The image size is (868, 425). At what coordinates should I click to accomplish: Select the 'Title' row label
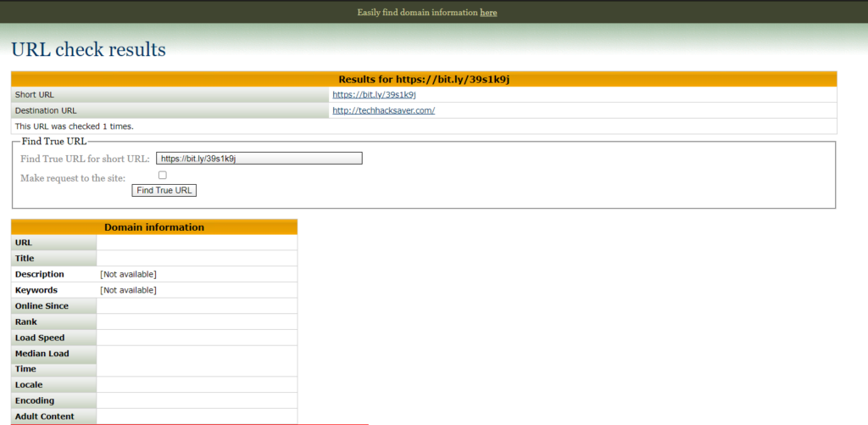pyautogui.click(x=25, y=258)
